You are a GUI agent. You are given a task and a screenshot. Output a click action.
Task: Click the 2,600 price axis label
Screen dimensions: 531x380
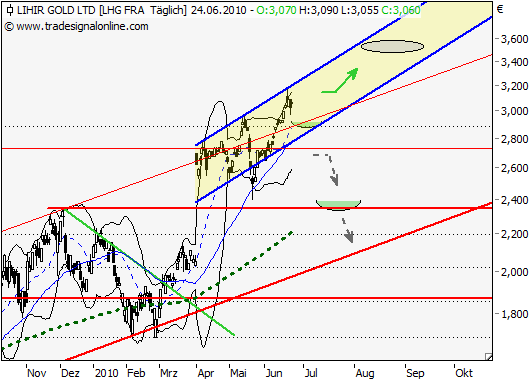point(514,168)
